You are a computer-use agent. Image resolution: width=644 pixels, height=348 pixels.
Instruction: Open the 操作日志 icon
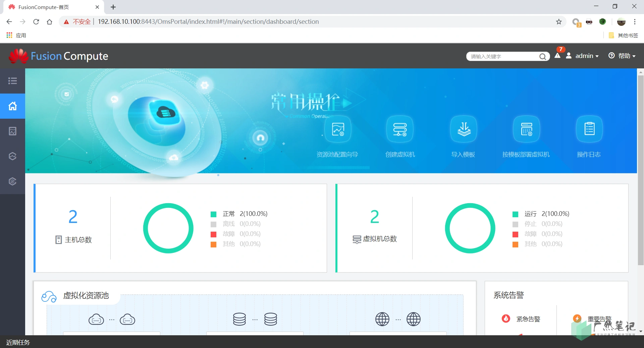589,129
